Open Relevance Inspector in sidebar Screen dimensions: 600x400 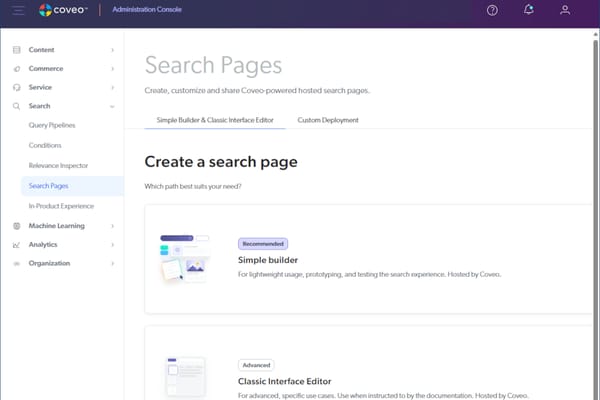tap(58, 165)
